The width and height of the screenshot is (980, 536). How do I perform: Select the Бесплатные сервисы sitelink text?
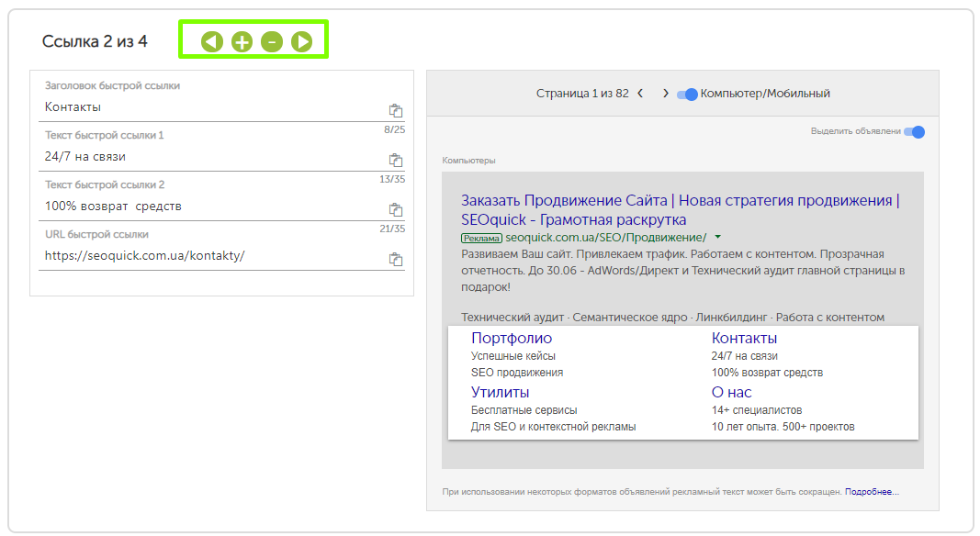[x=524, y=410]
